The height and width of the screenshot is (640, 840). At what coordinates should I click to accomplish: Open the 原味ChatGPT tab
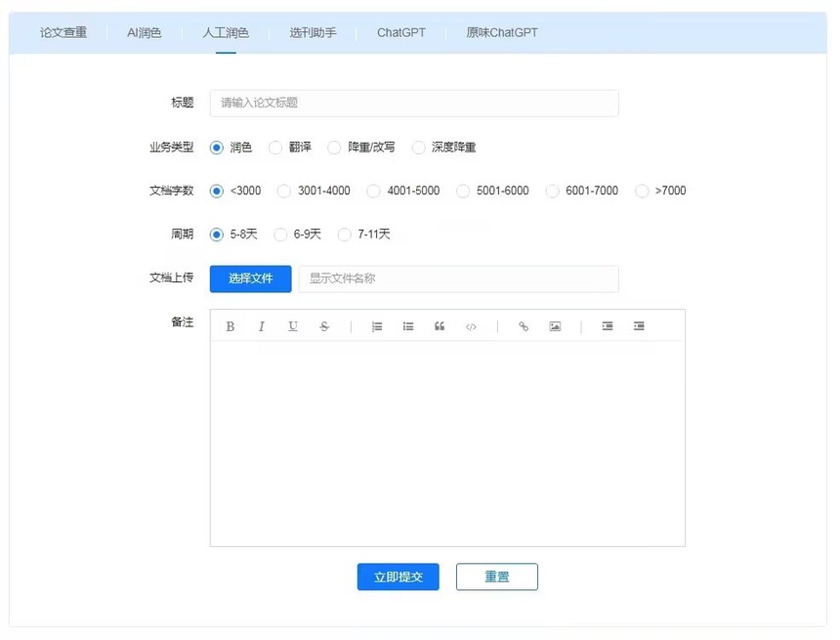(502, 32)
